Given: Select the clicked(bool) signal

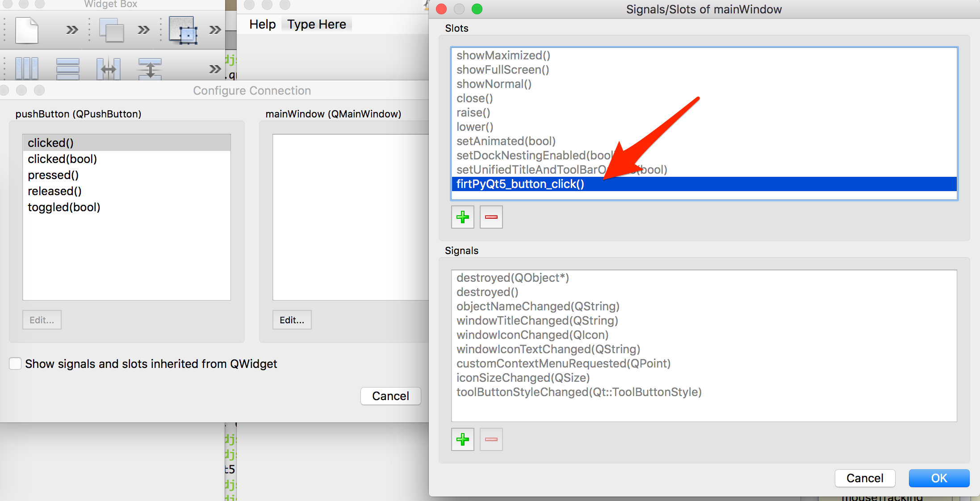Looking at the screenshot, I should click(62, 159).
